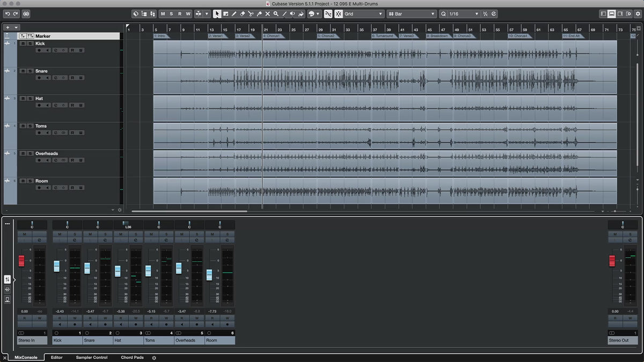The width and height of the screenshot is (644, 362).
Task: Solo the Snare track in track list
Action: (30, 71)
